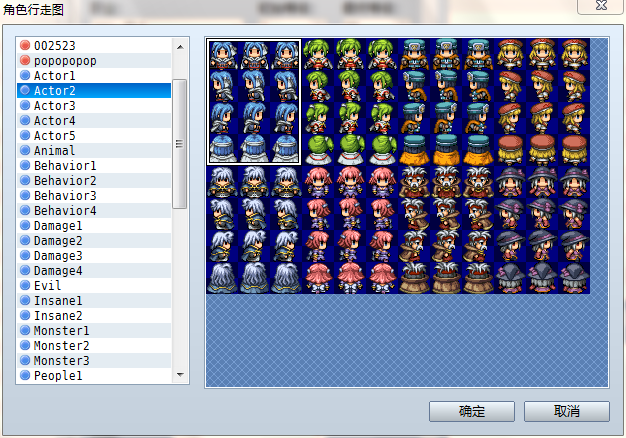Select the purple witch hat character block
Image resolution: width=626 pixels, height=438 pixels.
point(542,230)
